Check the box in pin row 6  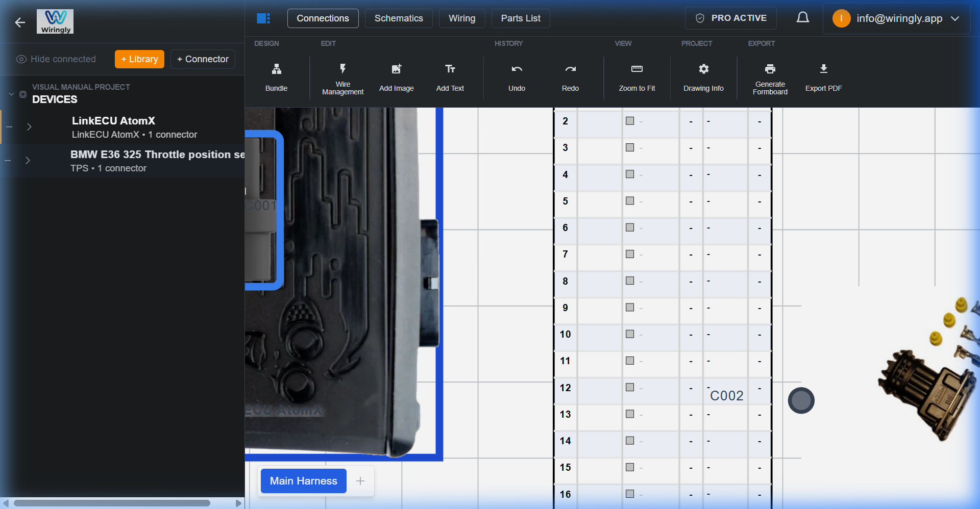click(x=630, y=227)
